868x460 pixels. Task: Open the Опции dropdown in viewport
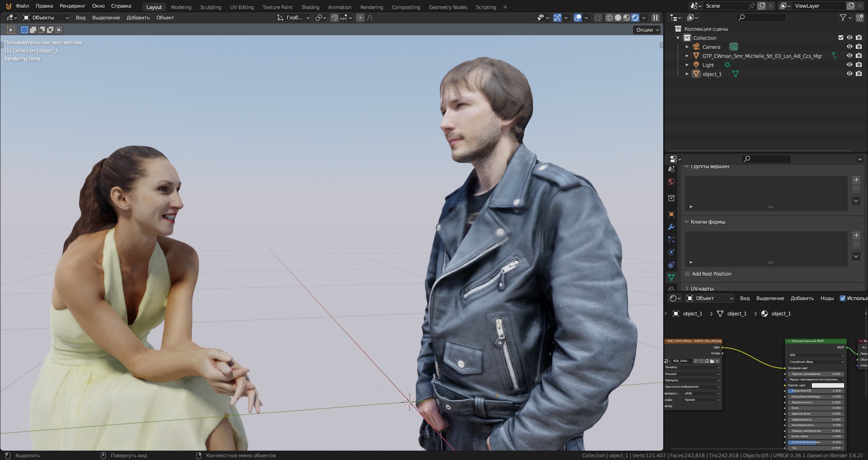point(647,30)
